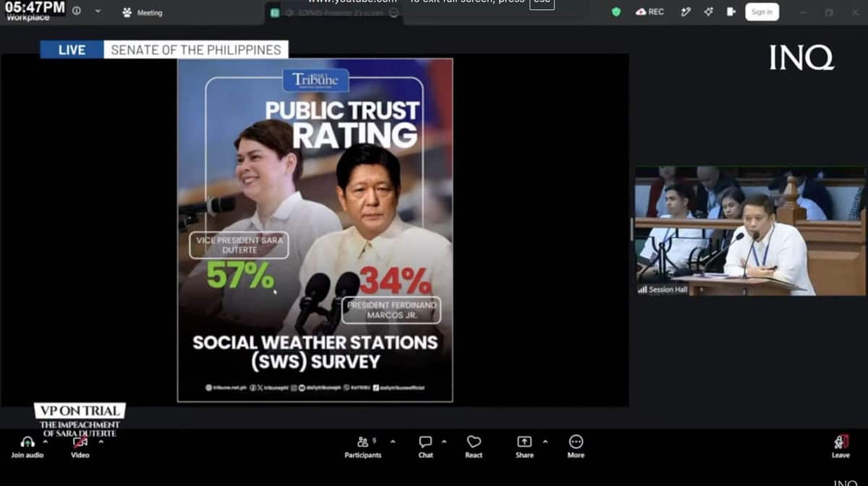Expand the Participants options caret
This screenshot has width=868, height=486.
(x=393, y=441)
